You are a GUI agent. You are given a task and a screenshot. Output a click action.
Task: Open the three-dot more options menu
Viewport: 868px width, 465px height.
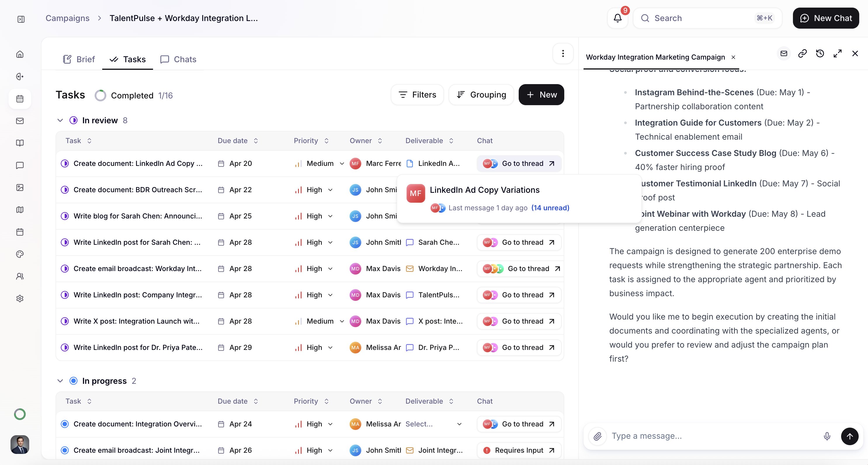[x=563, y=53]
